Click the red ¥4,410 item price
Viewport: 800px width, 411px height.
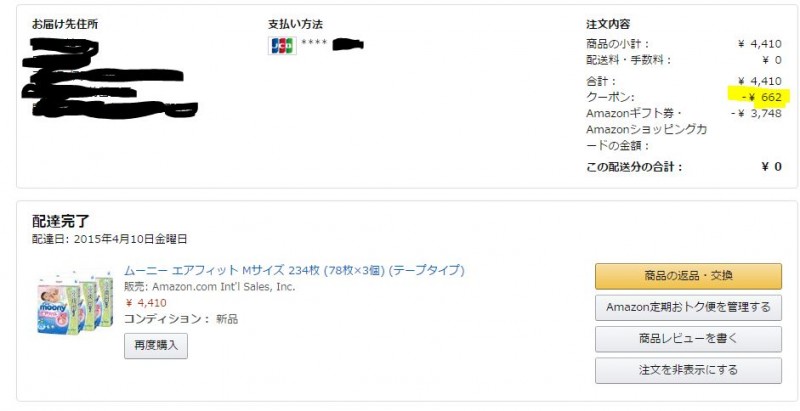145,303
